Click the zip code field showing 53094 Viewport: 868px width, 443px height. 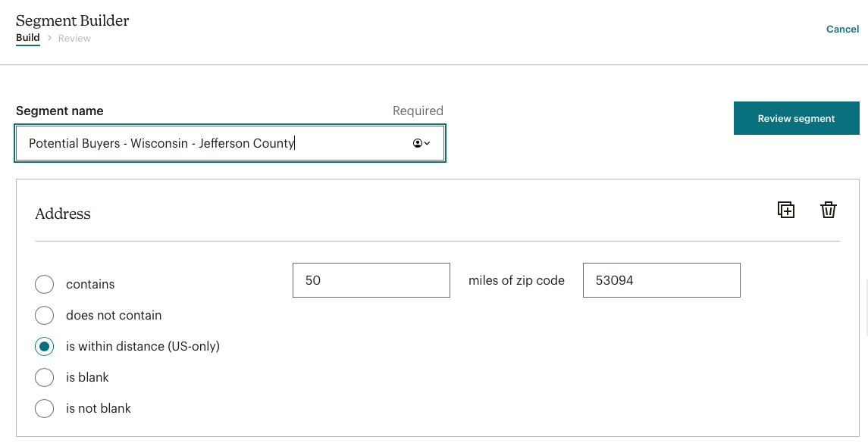662,280
